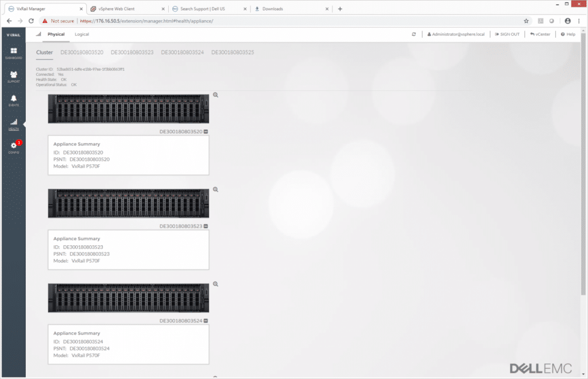Click the Health State OK text
This screenshot has height=379, width=588.
click(51, 79)
